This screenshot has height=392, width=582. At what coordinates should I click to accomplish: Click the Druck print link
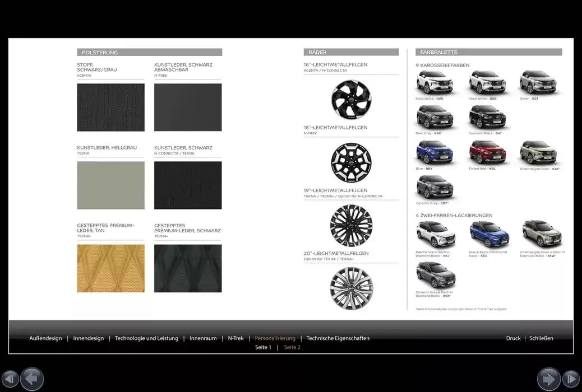pyautogui.click(x=513, y=338)
